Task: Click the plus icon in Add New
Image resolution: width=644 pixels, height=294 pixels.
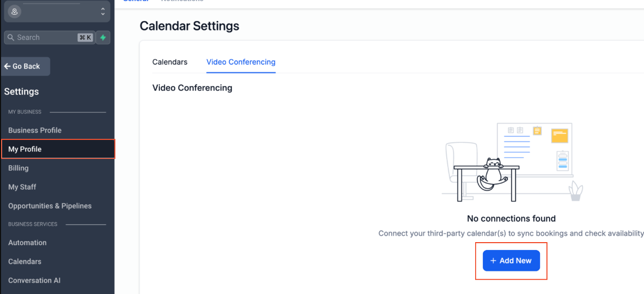Action: 493,260
